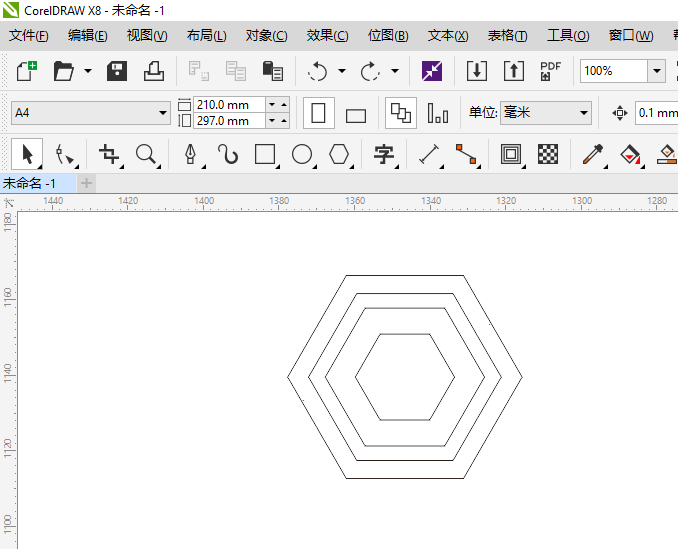This screenshot has height=549, width=678.
Task: Select the Crop tool
Action: tap(109, 154)
